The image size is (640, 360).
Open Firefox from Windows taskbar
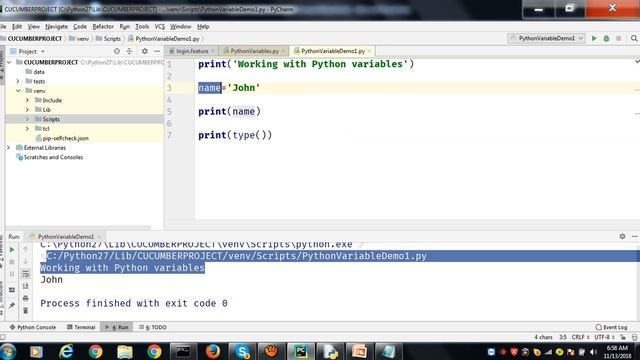pyautogui.click(x=212, y=351)
